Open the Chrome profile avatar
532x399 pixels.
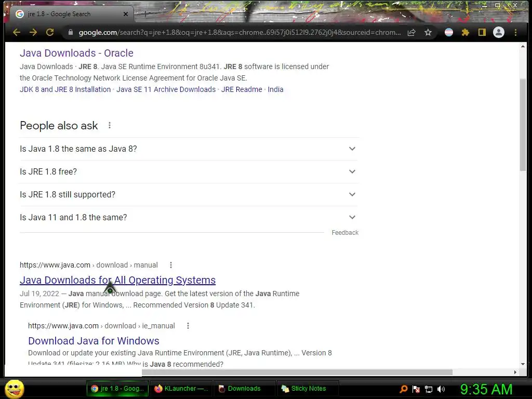[499, 33]
